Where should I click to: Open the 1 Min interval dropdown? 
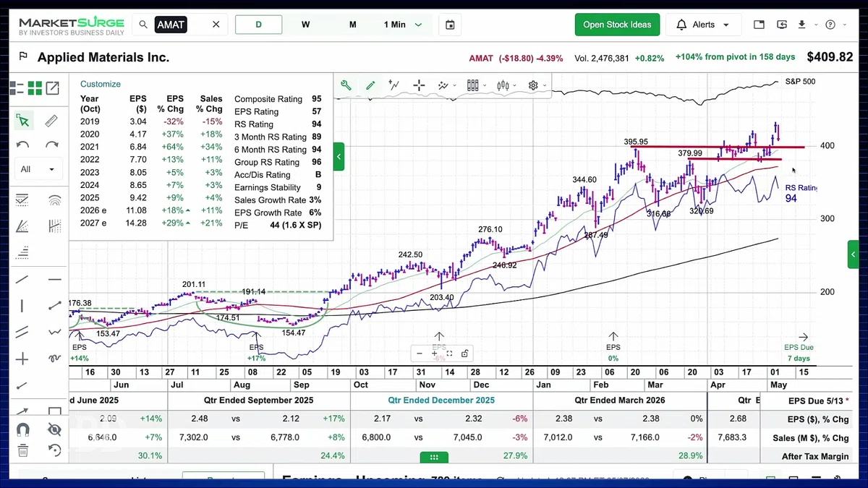(404, 25)
